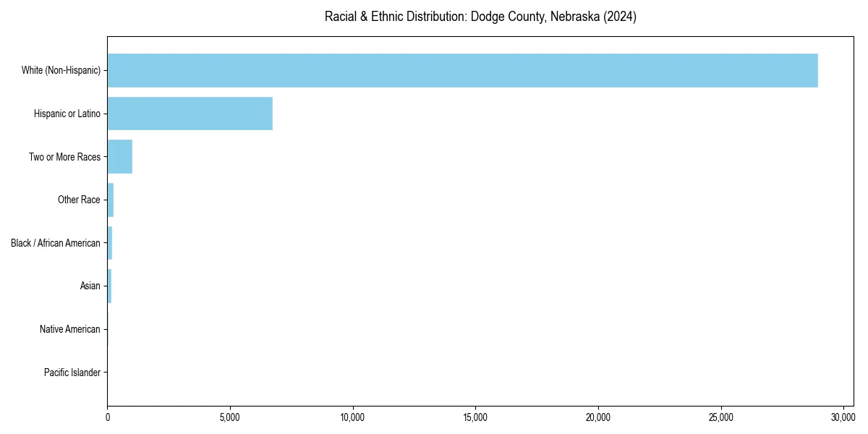Click the White (Non-Hispanic) axis label
The image size is (868, 434).
[x=61, y=70]
